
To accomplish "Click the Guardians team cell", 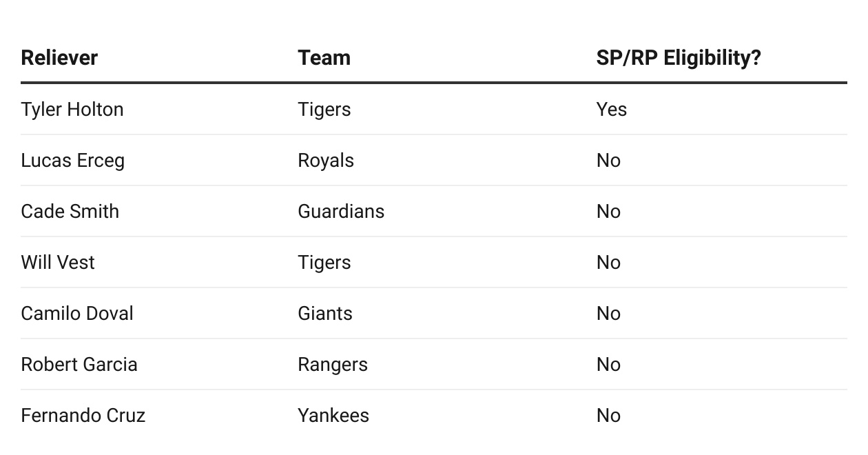I will (341, 212).
